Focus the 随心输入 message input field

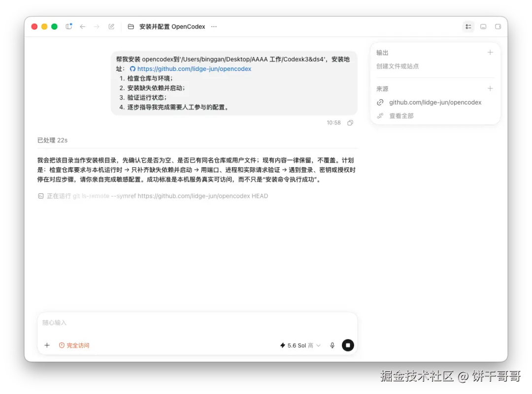(197, 322)
